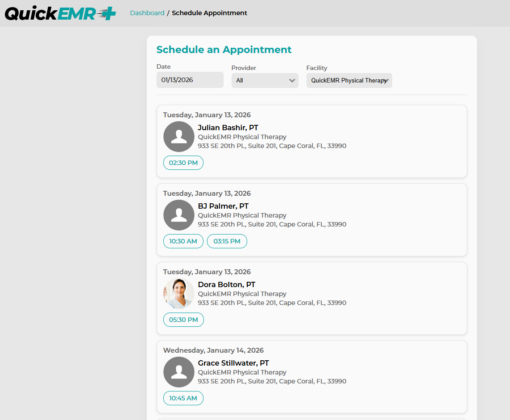
Task: Click the address under Julian Bashir
Action: (x=272, y=146)
